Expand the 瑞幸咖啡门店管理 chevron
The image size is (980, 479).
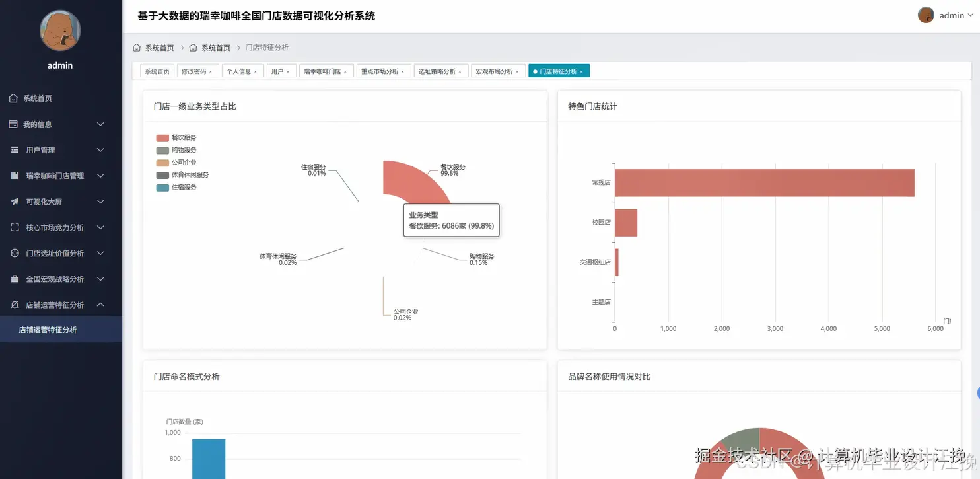pyautogui.click(x=100, y=176)
